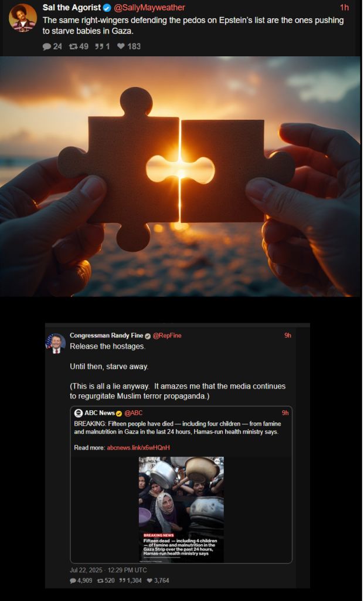Click the Jul 22, 2025 timestamp
This screenshot has width=364, height=601.
108,570
